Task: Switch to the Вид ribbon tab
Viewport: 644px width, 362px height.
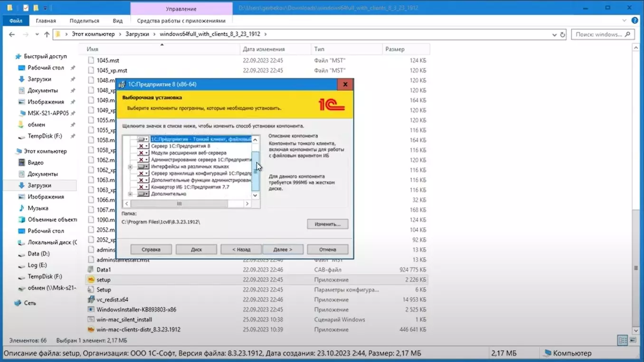Action: (118, 21)
